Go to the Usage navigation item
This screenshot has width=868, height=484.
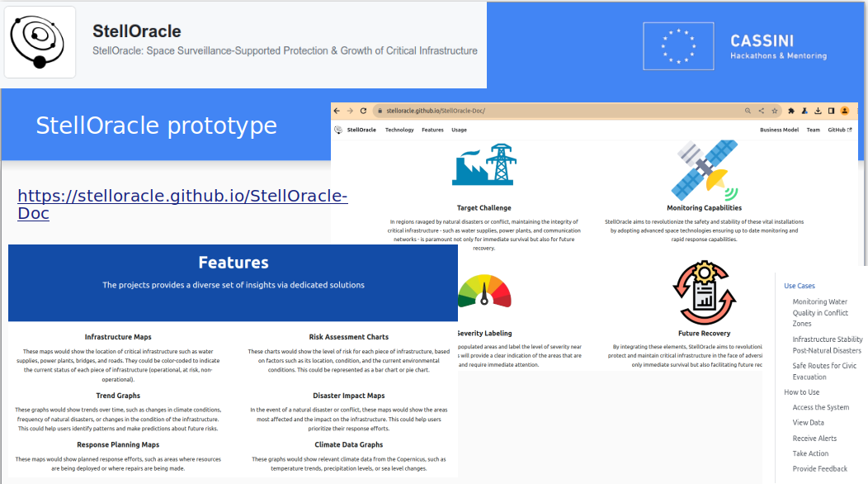(459, 130)
